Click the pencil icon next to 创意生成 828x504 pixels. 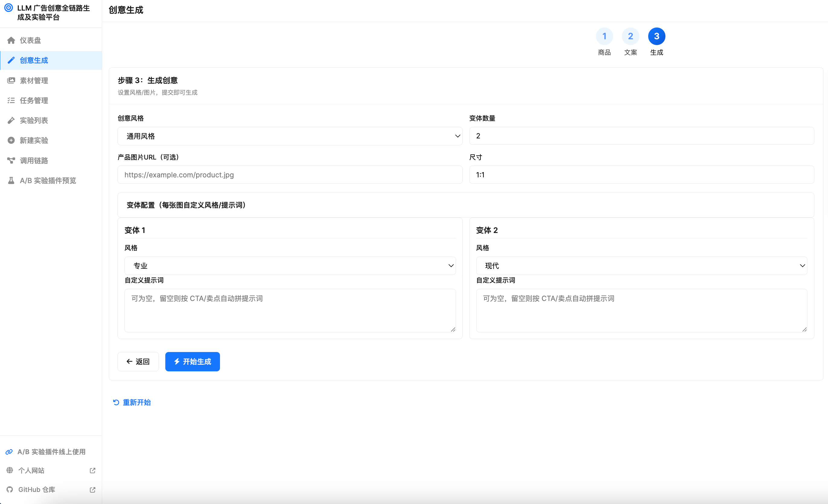[11, 60]
